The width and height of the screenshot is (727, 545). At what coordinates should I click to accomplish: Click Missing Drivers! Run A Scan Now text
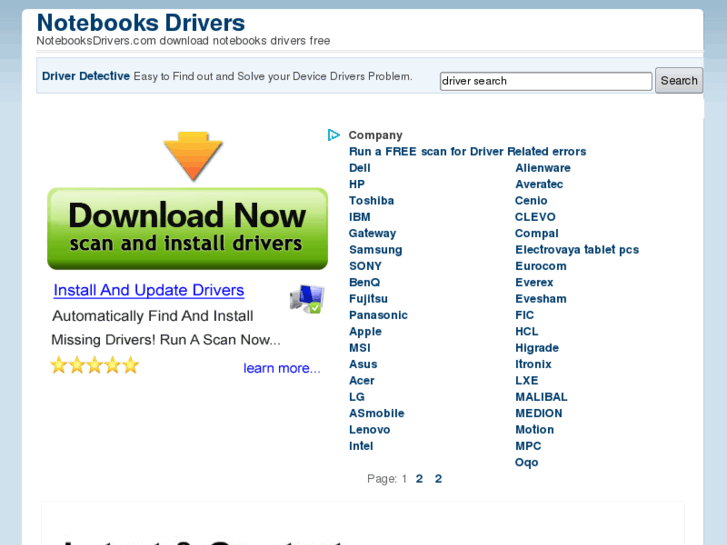point(166,340)
